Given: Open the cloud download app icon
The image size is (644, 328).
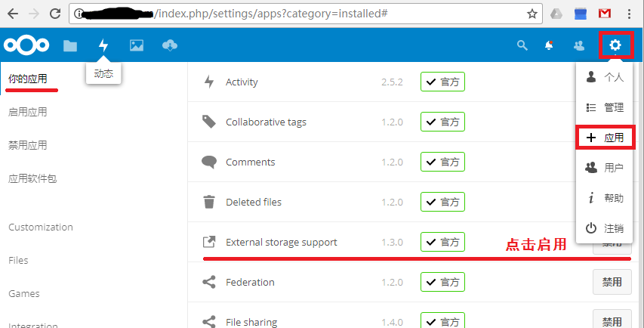Looking at the screenshot, I should pos(170,45).
